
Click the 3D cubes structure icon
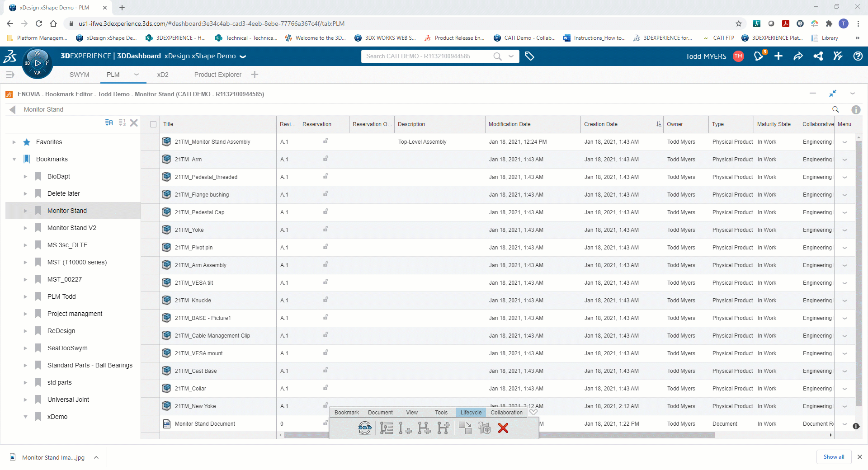click(484, 428)
